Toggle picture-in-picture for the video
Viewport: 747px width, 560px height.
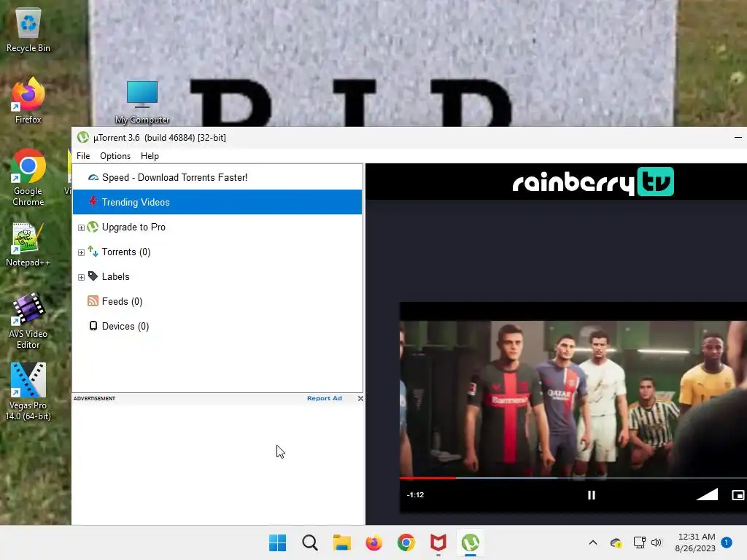click(738, 495)
